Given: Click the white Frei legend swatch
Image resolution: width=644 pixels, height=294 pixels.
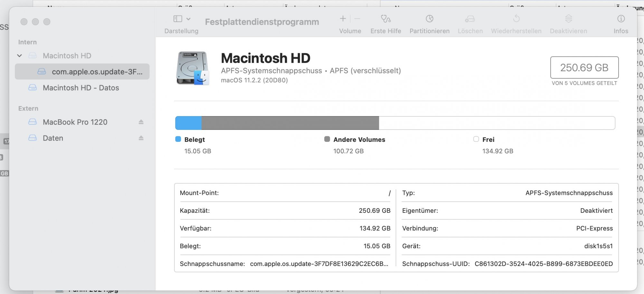Looking at the screenshot, I should tap(476, 139).
